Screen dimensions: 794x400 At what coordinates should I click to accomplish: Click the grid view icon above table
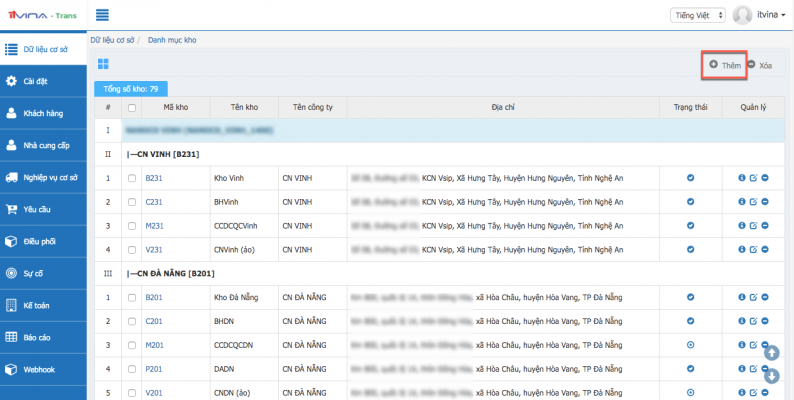102,64
